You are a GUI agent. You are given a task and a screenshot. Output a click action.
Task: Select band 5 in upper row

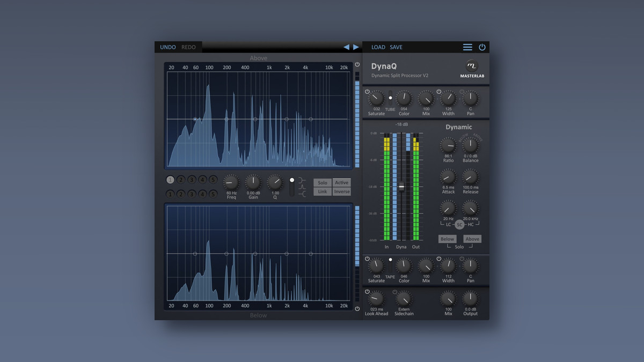pyautogui.click(x=213, y=180)
